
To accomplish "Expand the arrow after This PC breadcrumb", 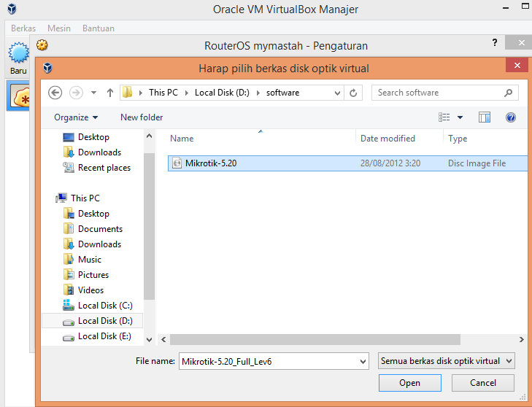I will point(186,93).
